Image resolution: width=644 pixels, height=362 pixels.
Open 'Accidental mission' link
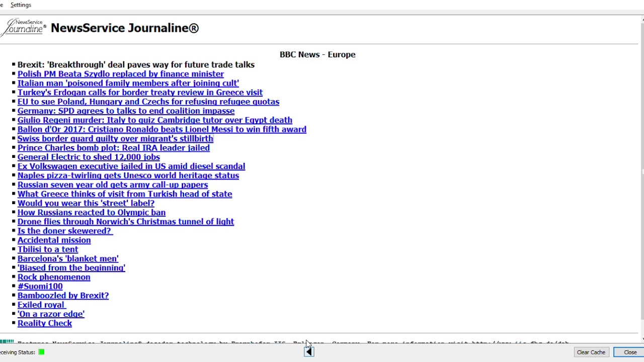pos(54,240)
